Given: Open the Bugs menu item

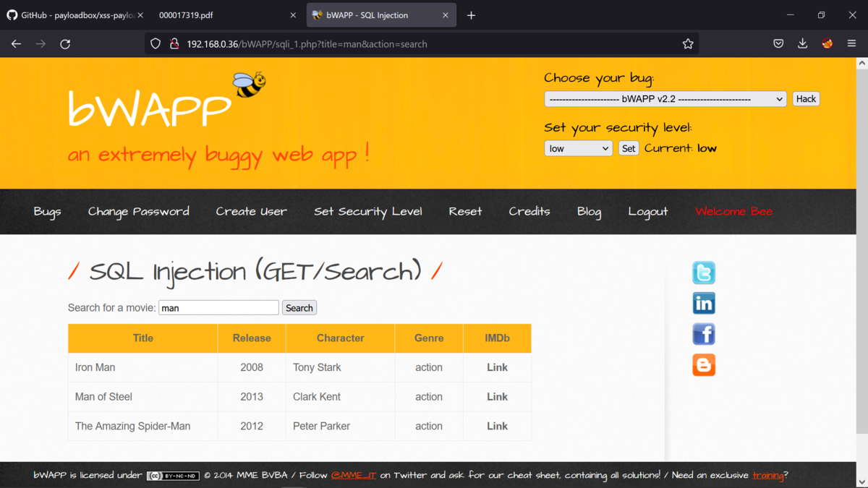Looking at the screenshot, I should [47, 212].
